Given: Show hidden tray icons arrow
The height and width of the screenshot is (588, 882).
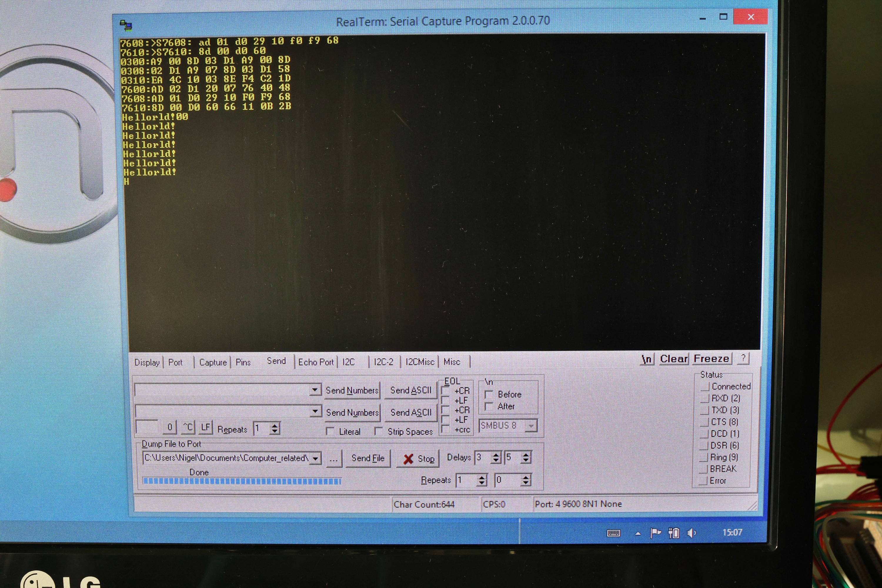Looking at the screenshot, I should (x=638, y=533).
